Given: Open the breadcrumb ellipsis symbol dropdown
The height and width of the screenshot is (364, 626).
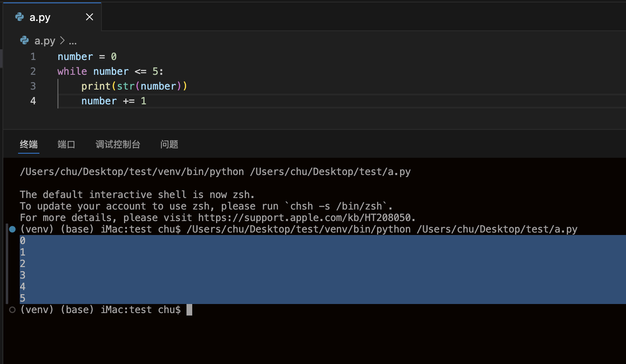Looking at the screenshot, I should (73, 41).
